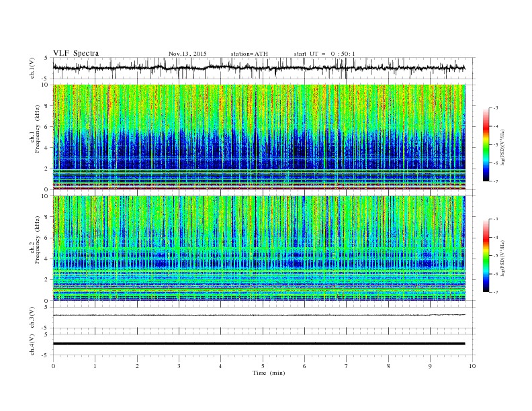Click the "-5" tick on ch.1 color bar

(495, 145)
